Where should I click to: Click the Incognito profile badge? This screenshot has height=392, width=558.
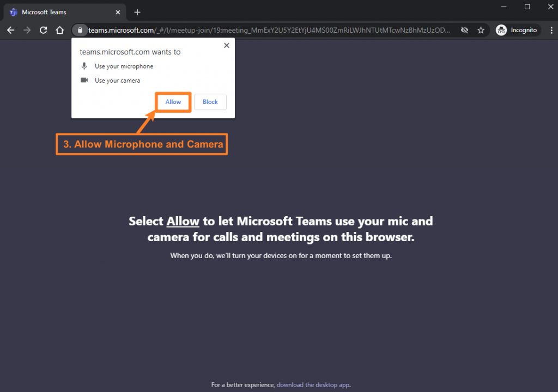pos(517,30)
